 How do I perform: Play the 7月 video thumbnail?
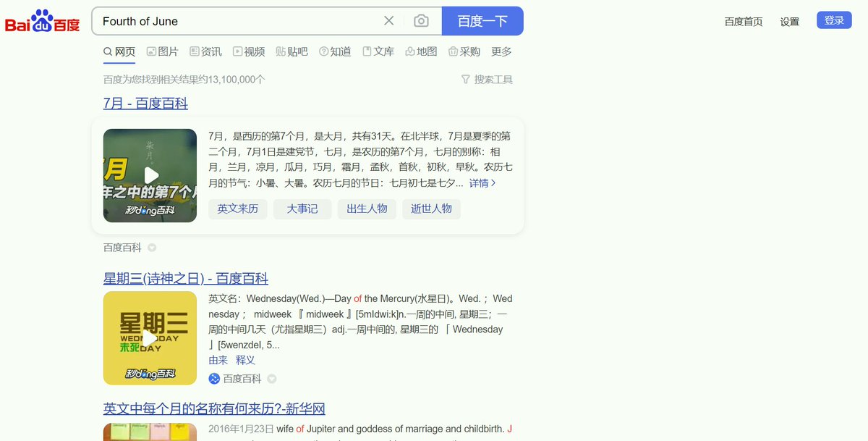(x=150, y=175)
